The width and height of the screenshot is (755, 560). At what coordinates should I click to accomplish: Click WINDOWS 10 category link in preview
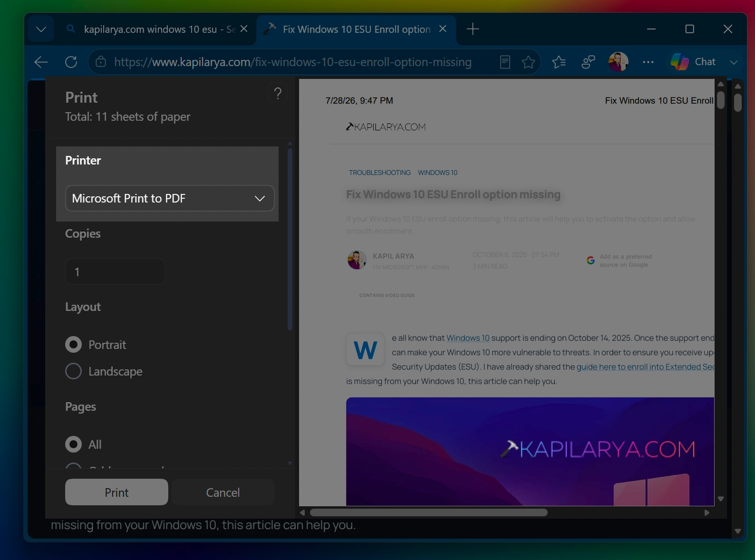438,173
